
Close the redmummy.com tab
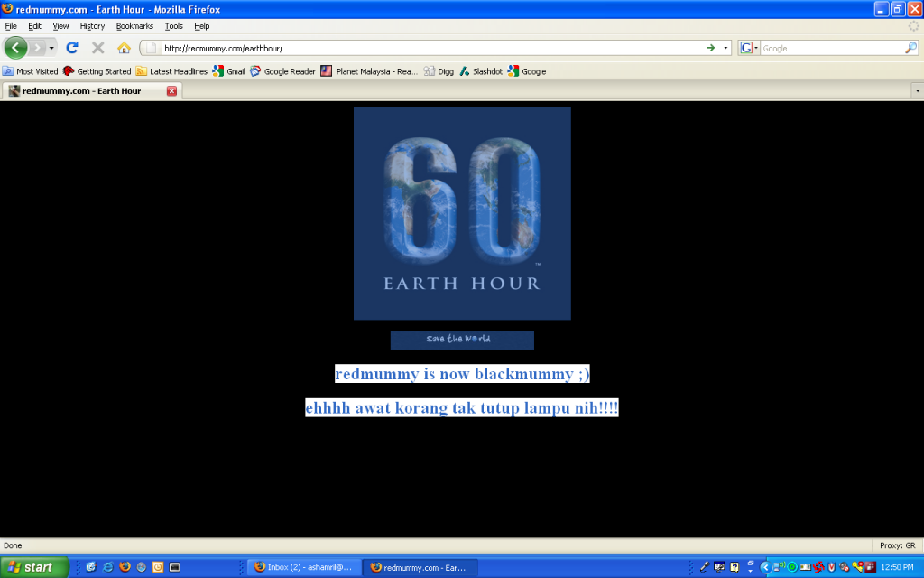pyautogui.click(x=171, y=91)
